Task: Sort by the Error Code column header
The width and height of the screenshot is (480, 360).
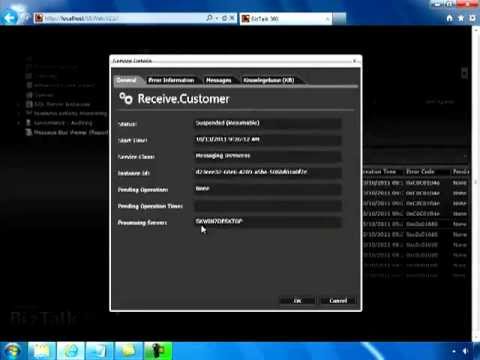Action: click(x=420, y=172)
